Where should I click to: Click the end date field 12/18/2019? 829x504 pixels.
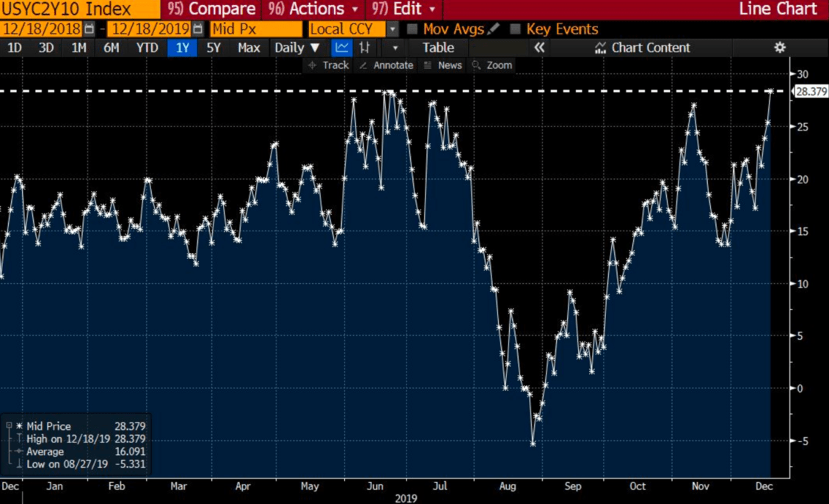150,29
